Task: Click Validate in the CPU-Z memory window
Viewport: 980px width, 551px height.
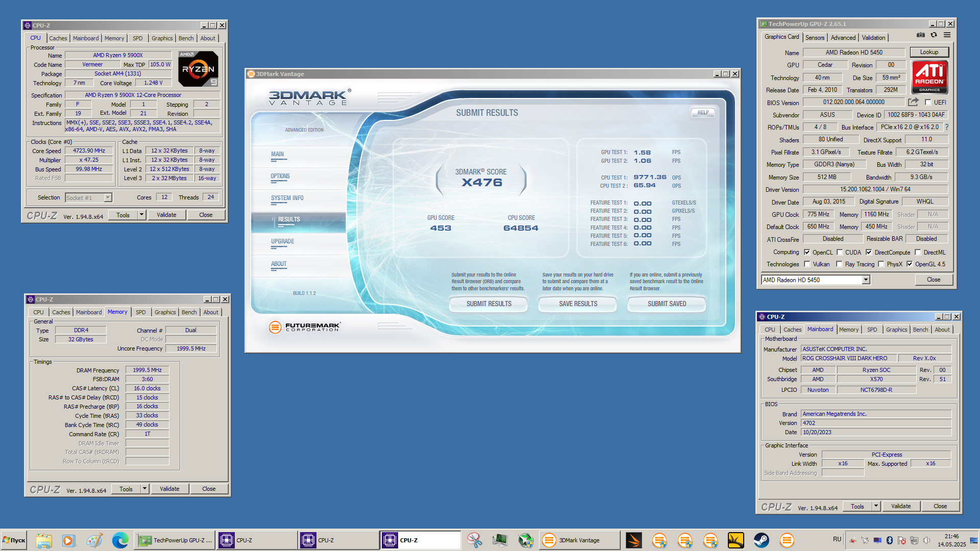Action: (x=169, y=489)
